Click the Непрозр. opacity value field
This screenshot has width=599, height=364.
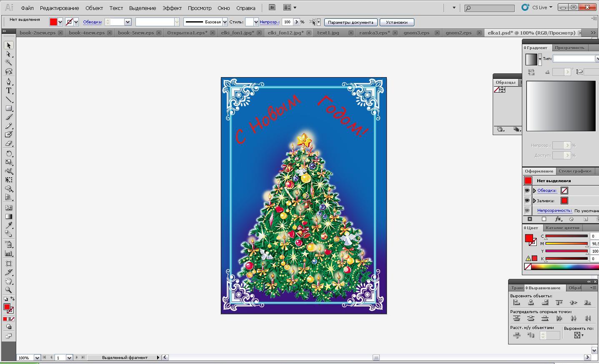tap(287, 22)
